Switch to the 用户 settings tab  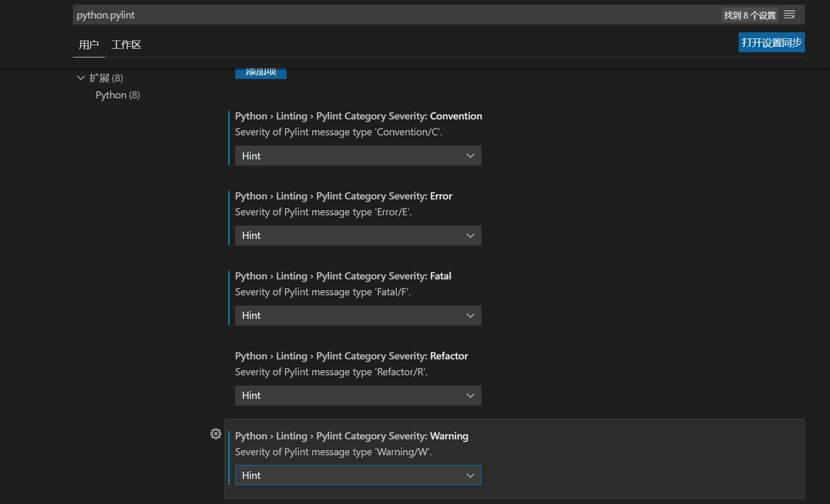tap(89, 45)
